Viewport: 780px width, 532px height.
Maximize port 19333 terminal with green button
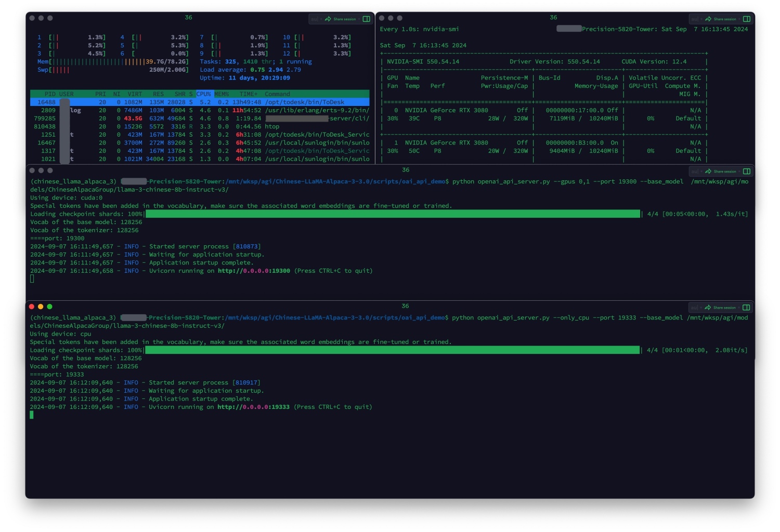49,307
